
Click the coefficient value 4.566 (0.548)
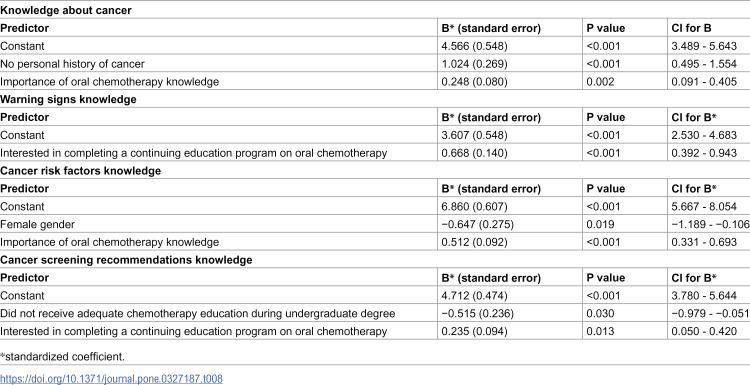[x=474, y=46]
